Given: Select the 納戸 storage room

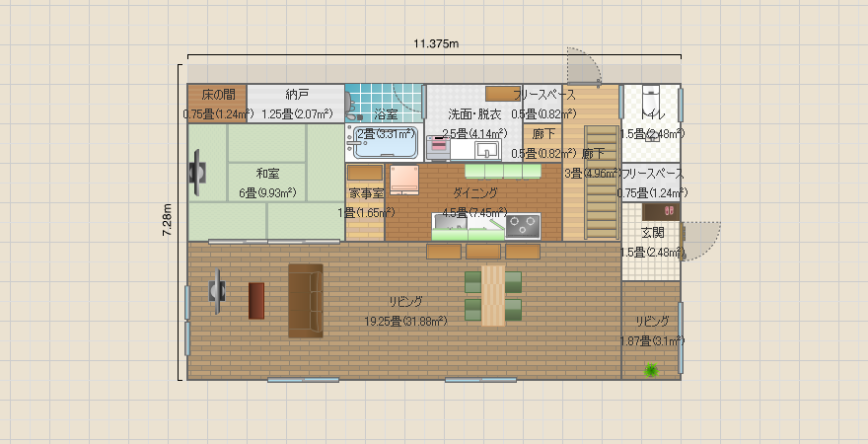Looking at the screenshot, I should (x=296, y=103).
